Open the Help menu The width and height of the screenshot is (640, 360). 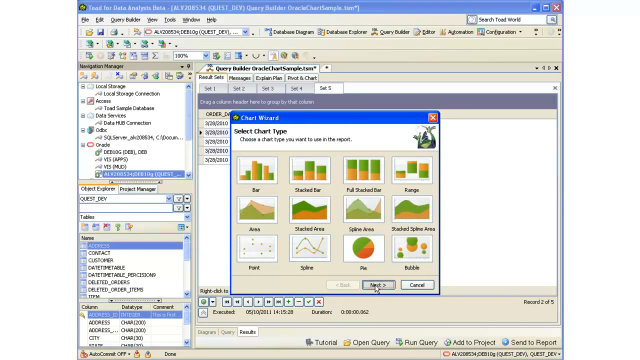click(211, 20)
